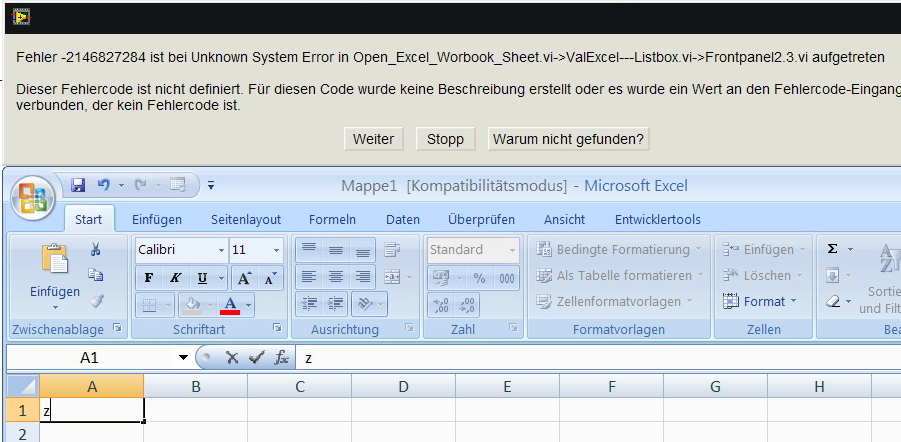
Task: Click the text orientation icon
Action: [365, 304]
